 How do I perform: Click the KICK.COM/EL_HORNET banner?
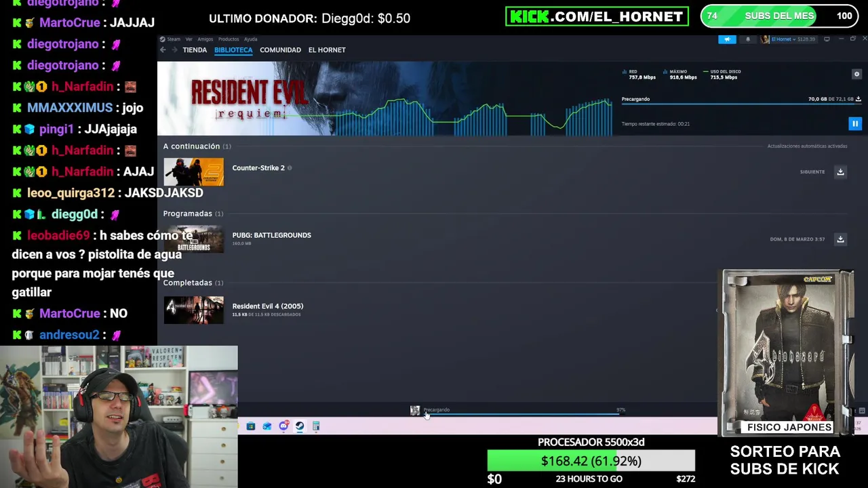(x=597, y=16)
